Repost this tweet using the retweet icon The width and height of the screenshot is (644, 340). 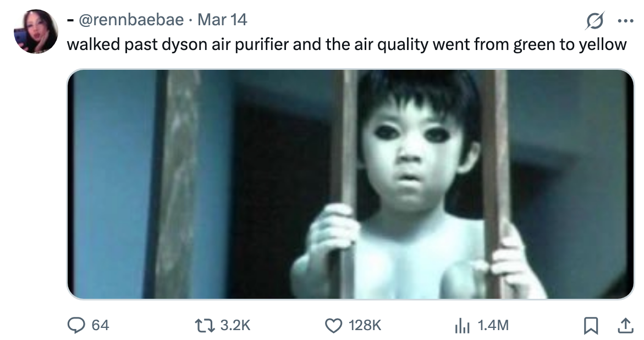pos(204,325)
